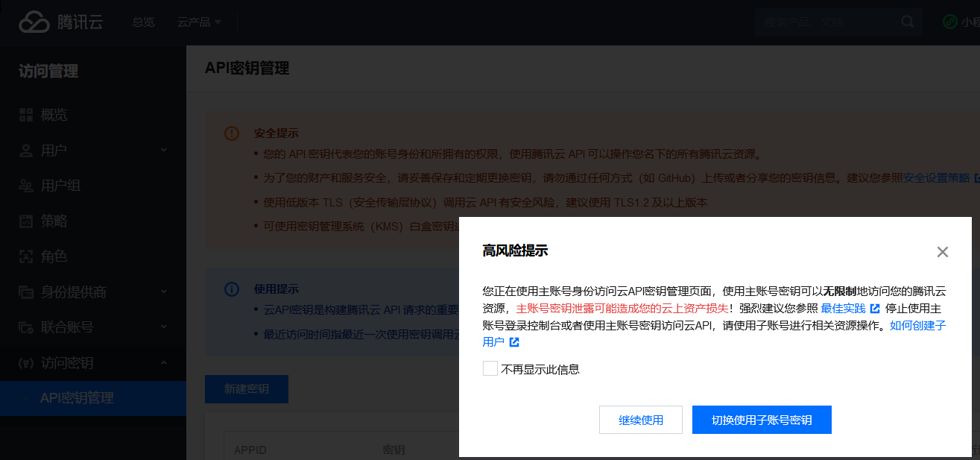Screen dimensions: 980x460
Task: Go to 总览 in the top navigation
Action: [x=143, y=22]
